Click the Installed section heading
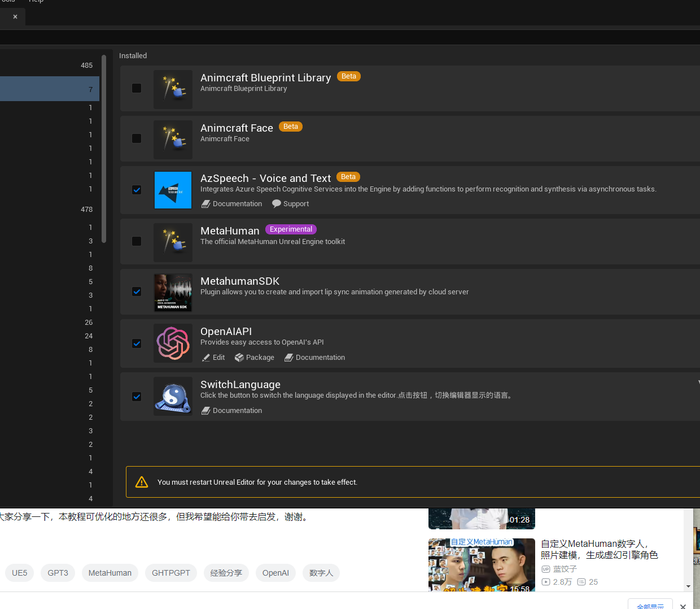Screen dimensions: 700x609 click(133, 55)
